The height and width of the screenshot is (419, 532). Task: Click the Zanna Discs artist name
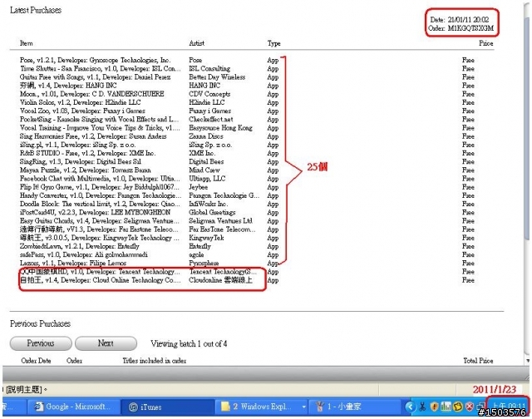(x=206, y=136)
